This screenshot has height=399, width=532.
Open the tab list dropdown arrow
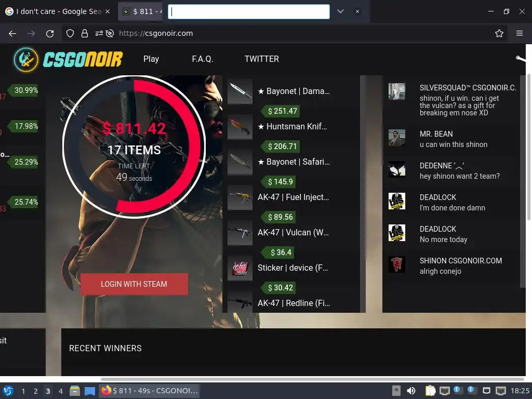click(340, 11)
